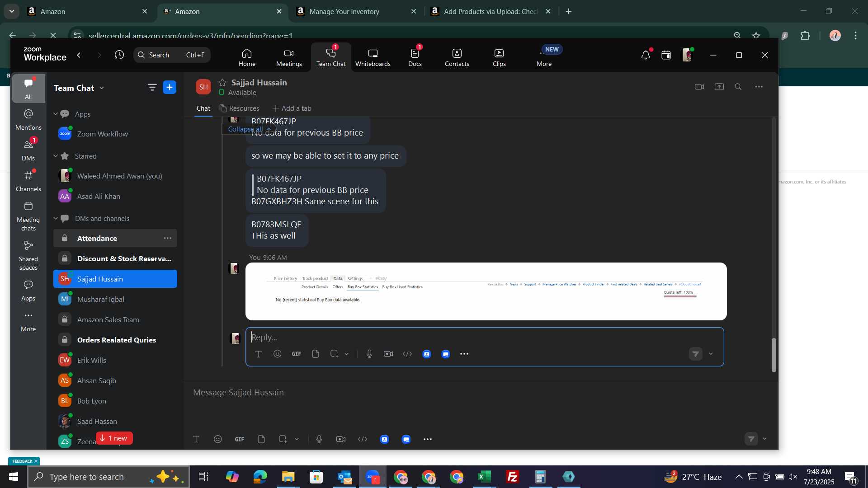Star the Sajjad Hussain conversation
868x488 pixels.
(222, 83)
